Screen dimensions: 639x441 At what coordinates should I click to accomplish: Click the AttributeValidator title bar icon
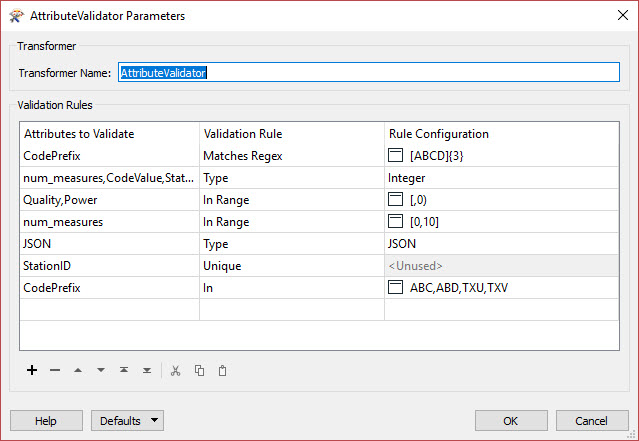[16, 16]
